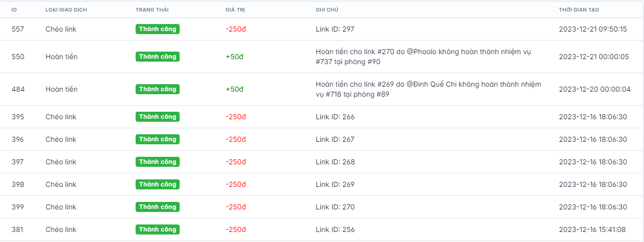Select the 'Link ID: 266' note
Screen dimensions: 644x242
pos(335,117)
